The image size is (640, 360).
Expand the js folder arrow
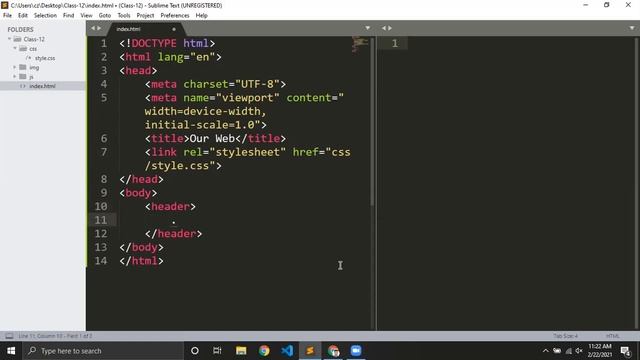(x=15, y=77)
